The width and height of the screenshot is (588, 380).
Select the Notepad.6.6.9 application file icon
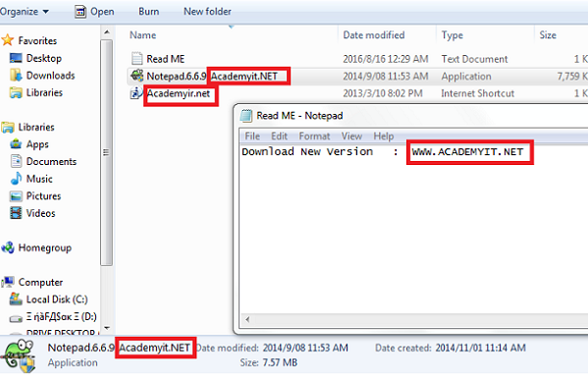click(x=136, y=76)
